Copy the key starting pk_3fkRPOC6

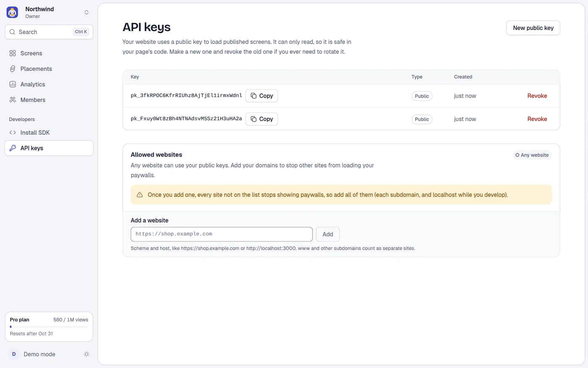click(x=262, y=96)
